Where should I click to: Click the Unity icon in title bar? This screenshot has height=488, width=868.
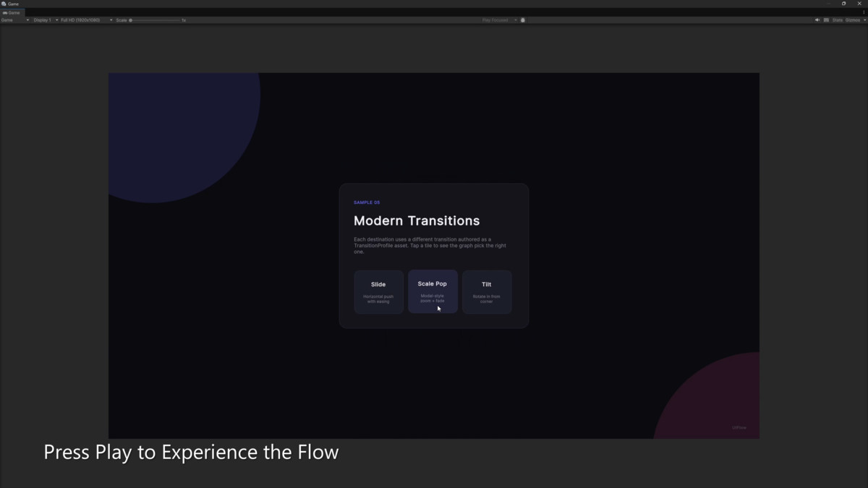pos(4,4)
